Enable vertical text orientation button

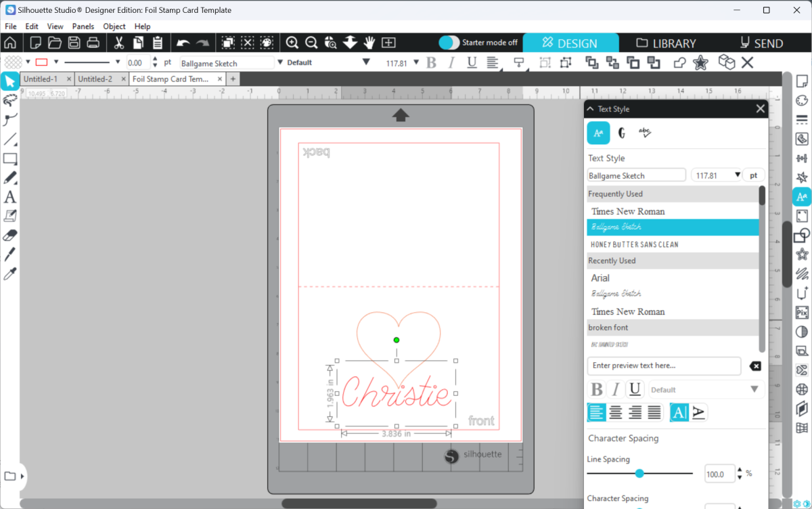coord(699,412)
